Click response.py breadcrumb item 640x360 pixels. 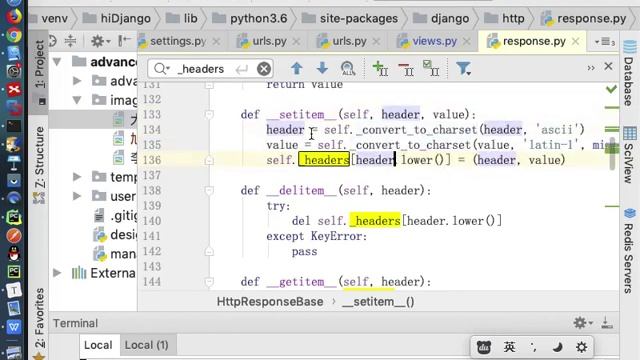584,18
